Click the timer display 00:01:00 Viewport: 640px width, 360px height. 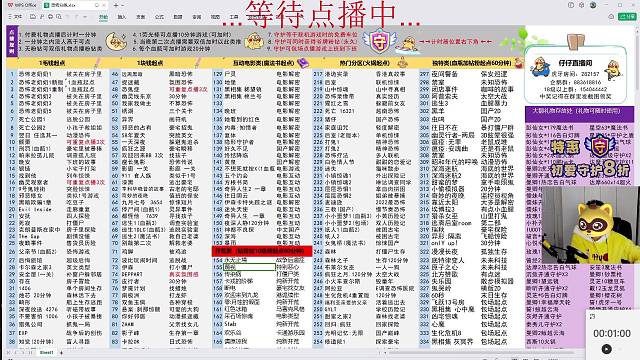coord(612,333)
